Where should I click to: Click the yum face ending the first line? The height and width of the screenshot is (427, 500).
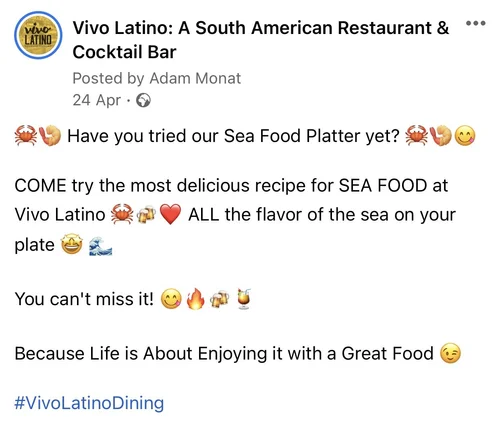(x=465, y=136)
